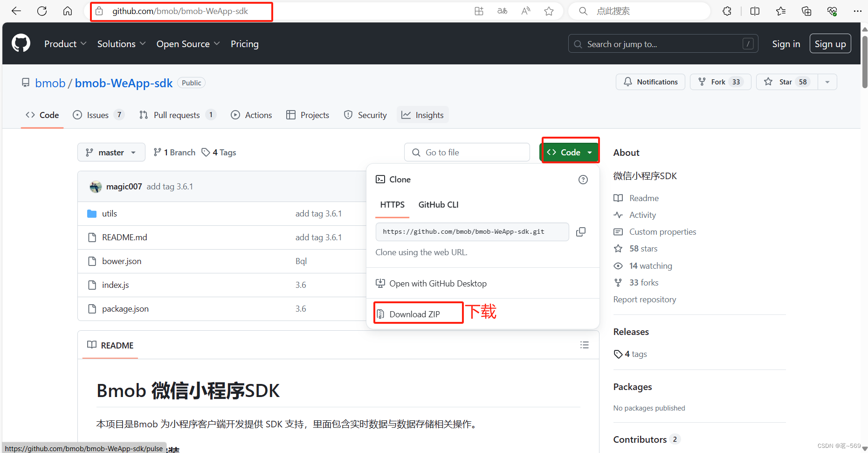Click magic007's avatar image
This screenshot has height=453, width=868.
96,187
